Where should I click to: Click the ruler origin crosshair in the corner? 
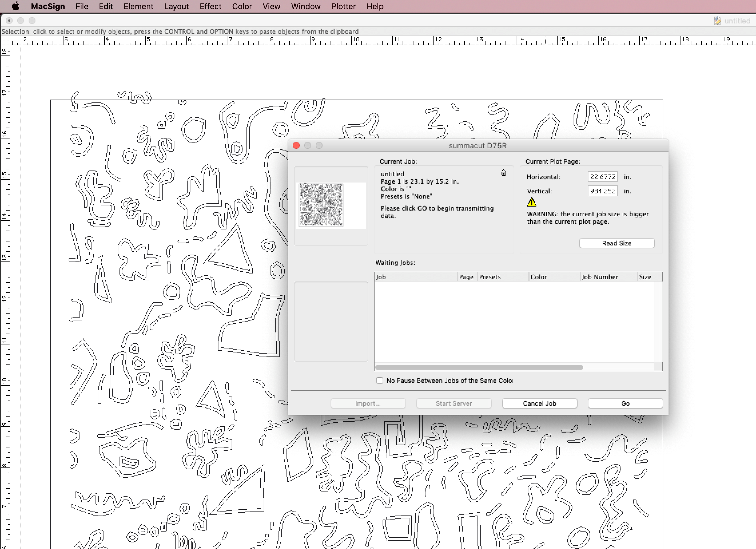tap(6, 41)
